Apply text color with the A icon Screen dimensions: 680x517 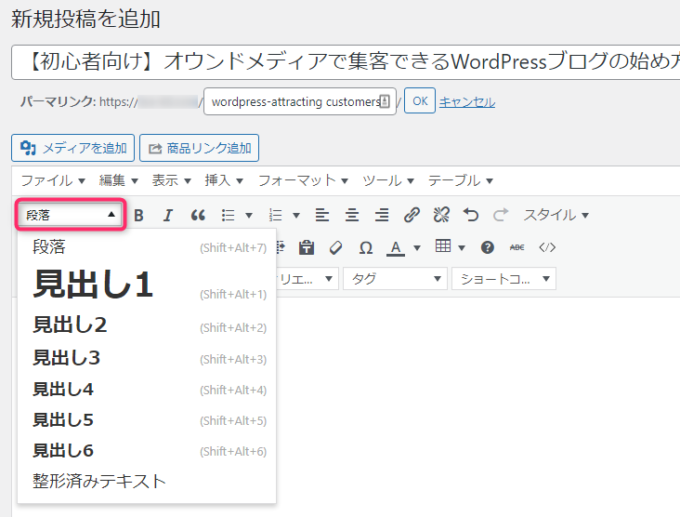(x=395, y=248)
